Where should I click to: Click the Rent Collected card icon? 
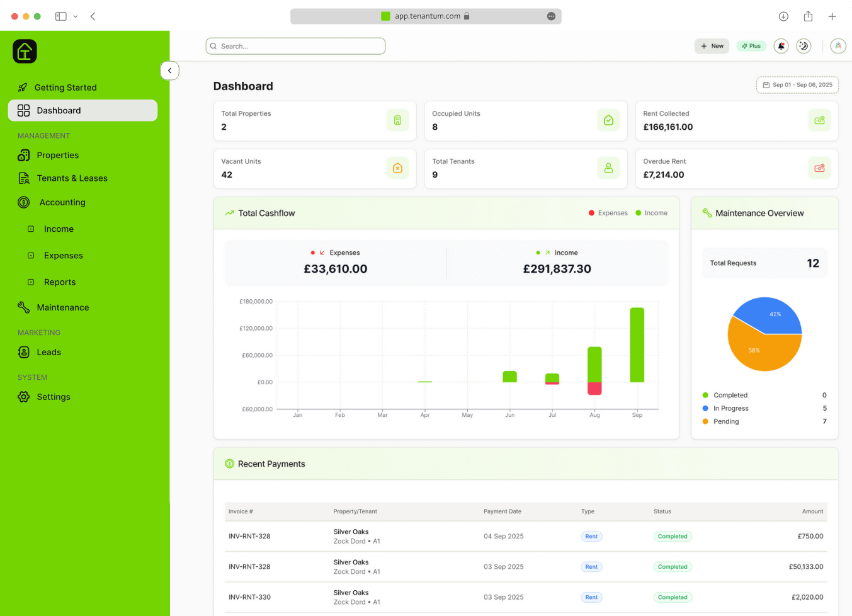[819, 120]
